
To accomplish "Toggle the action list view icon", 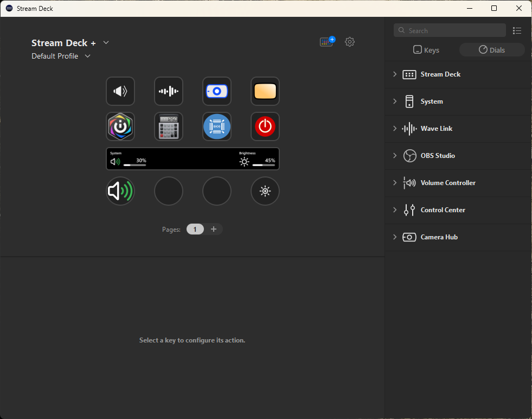I will point(517,30).
